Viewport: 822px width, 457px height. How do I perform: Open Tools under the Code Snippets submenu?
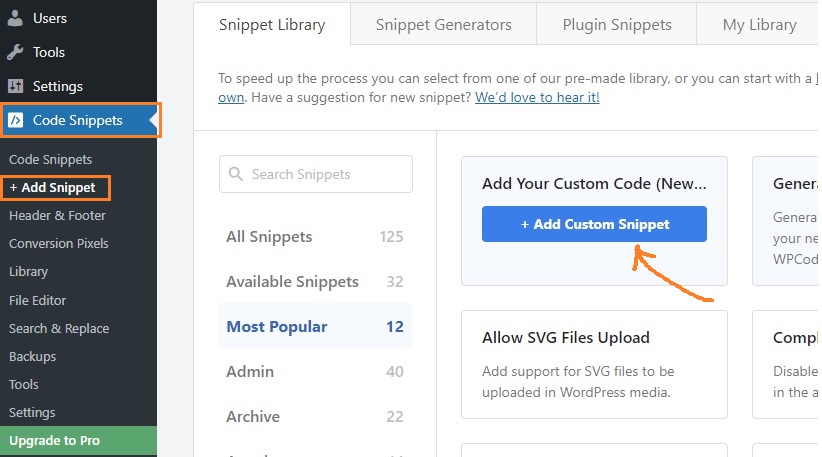point(24,384)
